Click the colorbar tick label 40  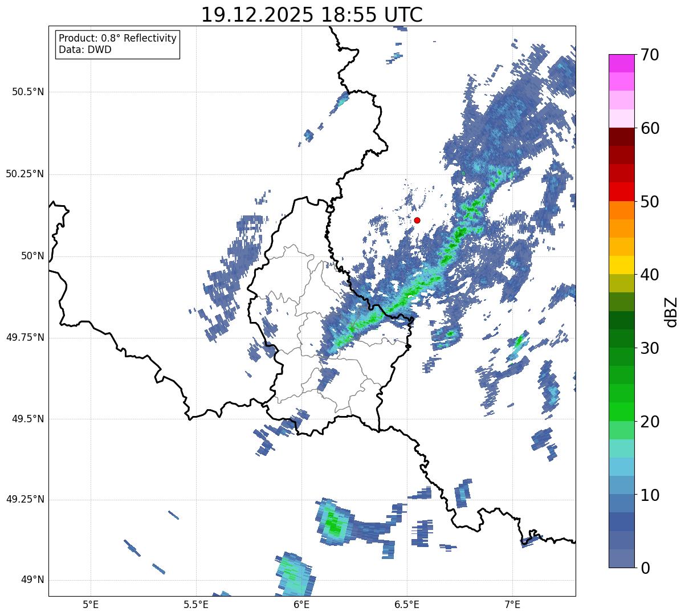tap(650, 275)
